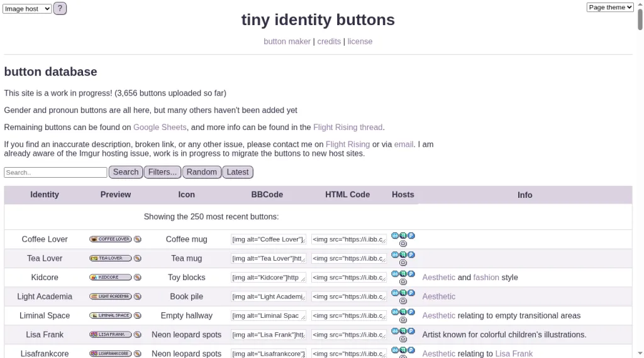The image size is (644, 358).
Task: Click the round pencil icon beside Tea Lover badge
Action: pyautogui.click(x=138, y=258)
